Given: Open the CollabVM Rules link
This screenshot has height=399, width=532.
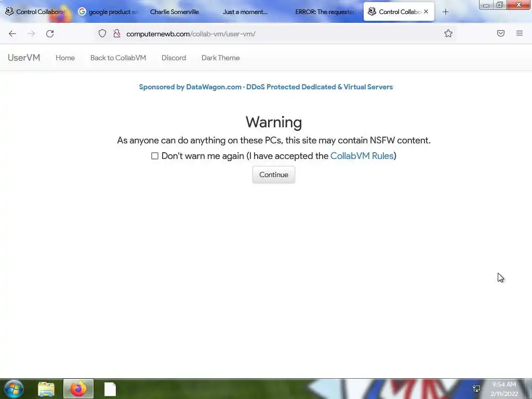Looking at the screenshot, I should coord(362,156).
